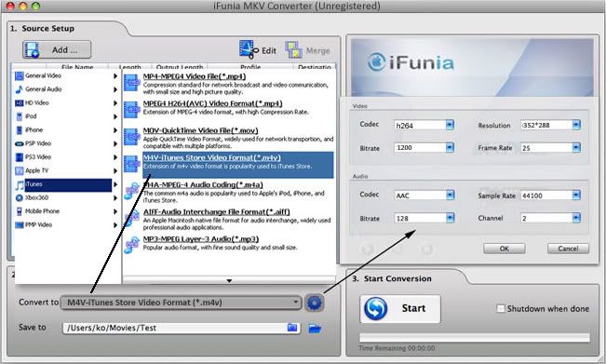Click the Profile column header
Screen dimensions: 606x364
pos(250,67)
